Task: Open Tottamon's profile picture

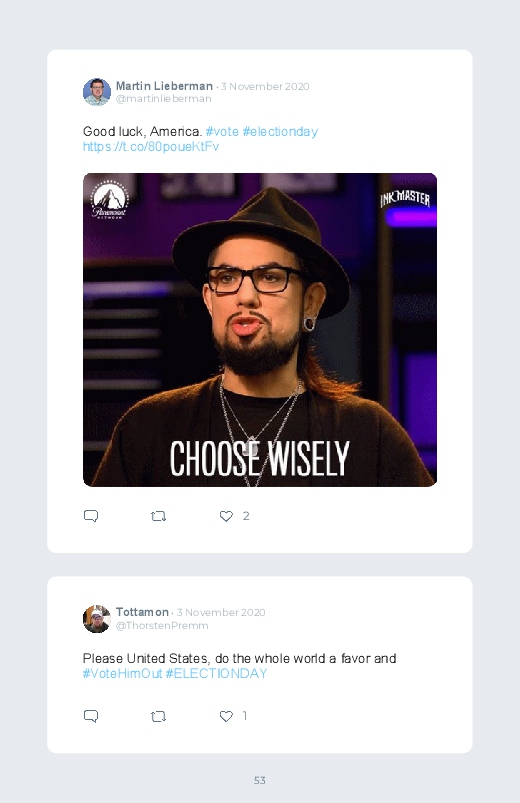Action: point(97,619)
